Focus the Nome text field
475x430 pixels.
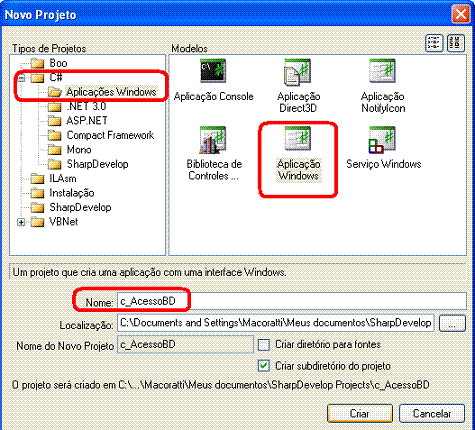(292, 301)
